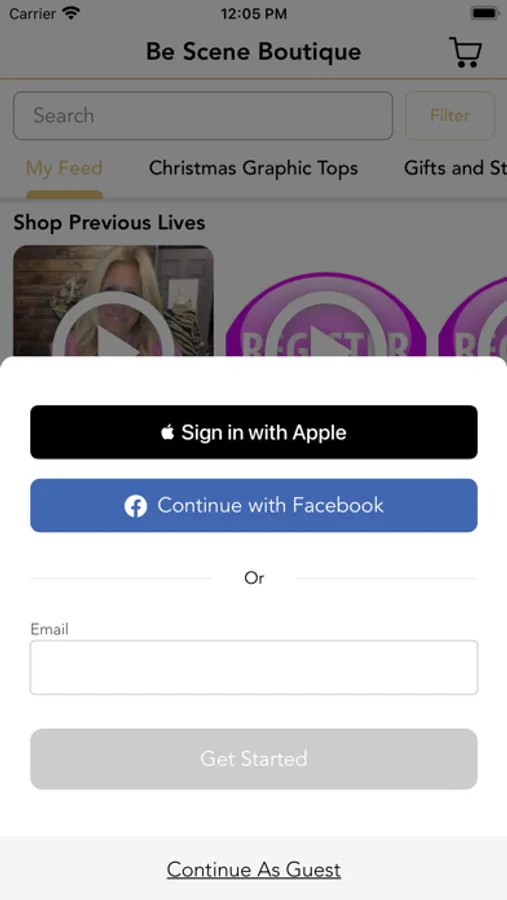This screenshot has width=507, height=900.
Task: Play the second Register live video
Action: (x=326, y=315)
